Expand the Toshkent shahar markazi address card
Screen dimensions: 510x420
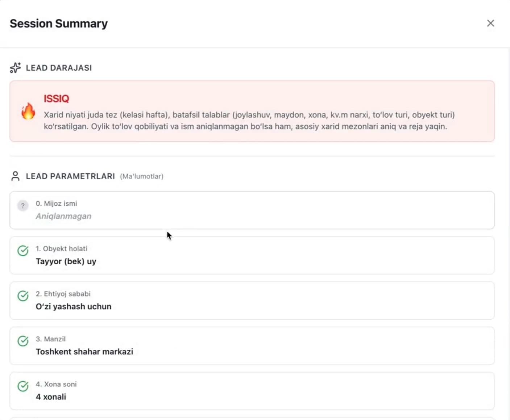tap(252, 346)
